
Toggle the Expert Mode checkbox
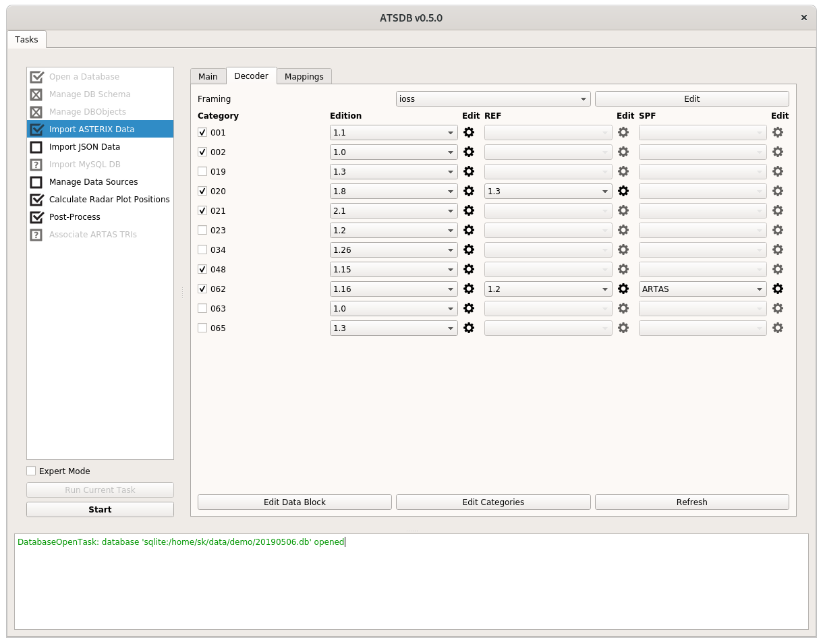(x=31, y=471)
